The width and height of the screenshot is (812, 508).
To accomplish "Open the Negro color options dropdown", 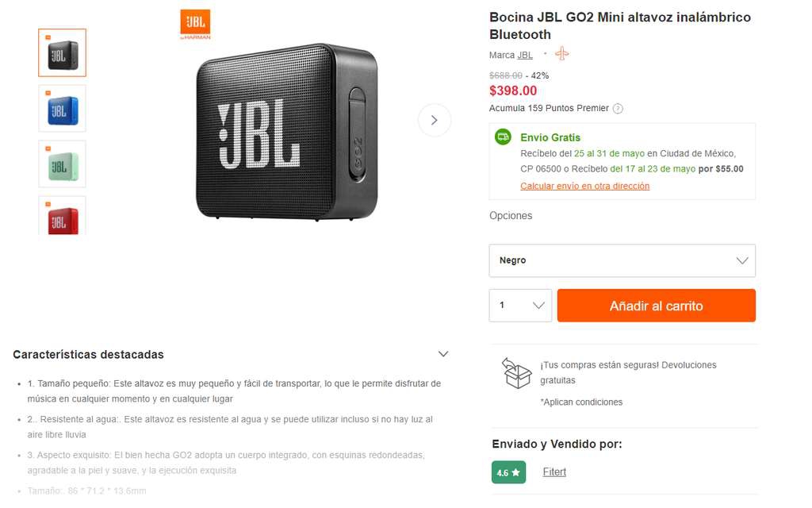I will pyautogui.click(x=622, y=260).
